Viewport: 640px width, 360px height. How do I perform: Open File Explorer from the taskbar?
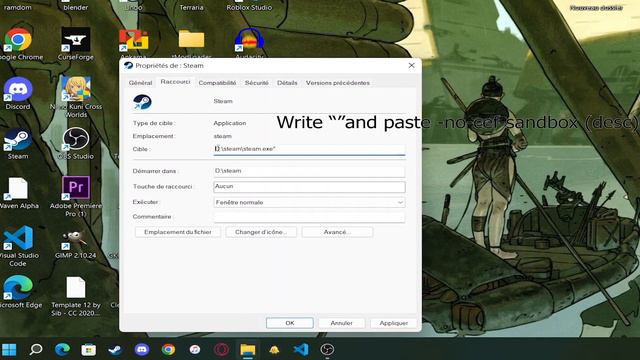click(248, 350)
